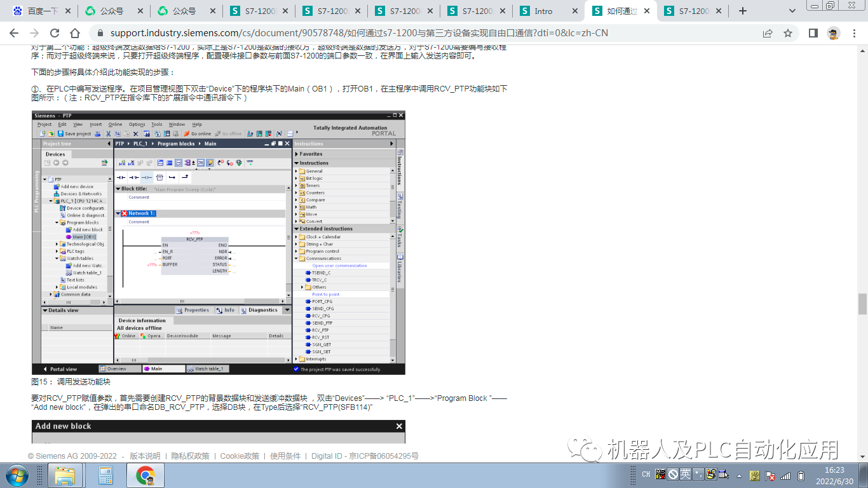The height and width of the screenshot is (488, 868).
Task: Click the Save project button in TIA toolbar
Action: (x=74, y=134)
